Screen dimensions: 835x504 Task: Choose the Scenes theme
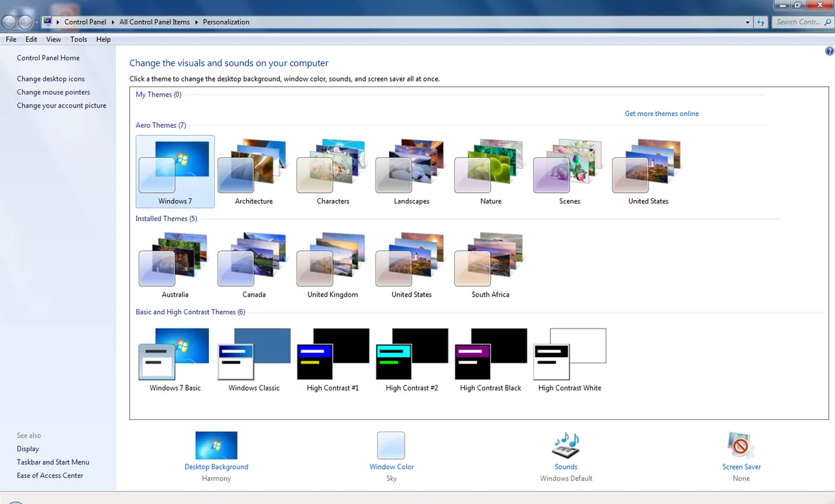tap(569, 171)
